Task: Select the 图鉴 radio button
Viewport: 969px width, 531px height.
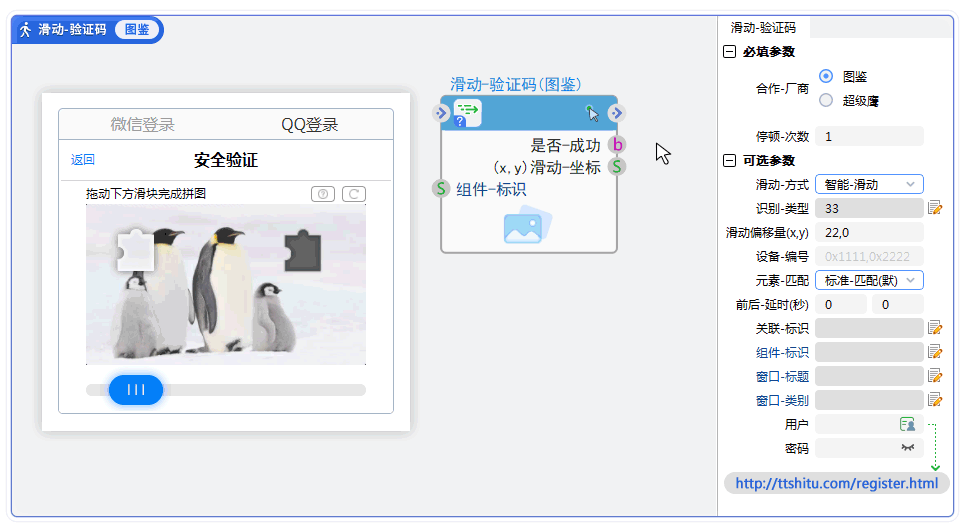Action: point(826,76)
